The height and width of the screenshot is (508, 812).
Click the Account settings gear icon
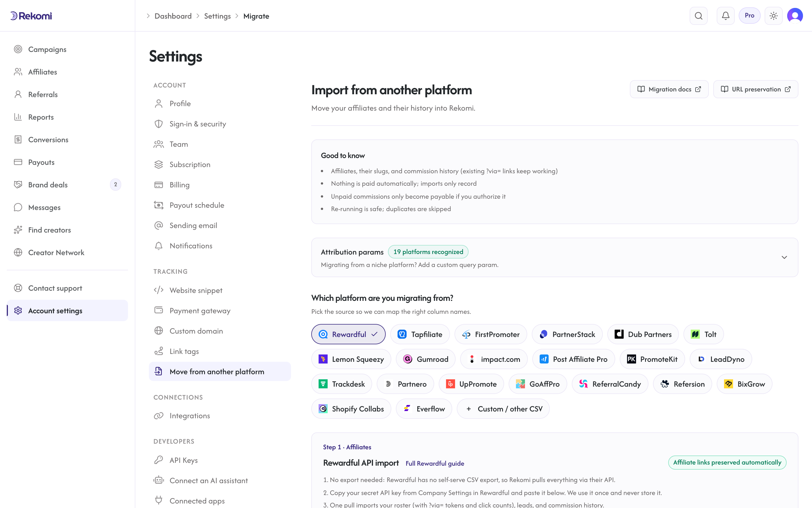pos(18,310)
